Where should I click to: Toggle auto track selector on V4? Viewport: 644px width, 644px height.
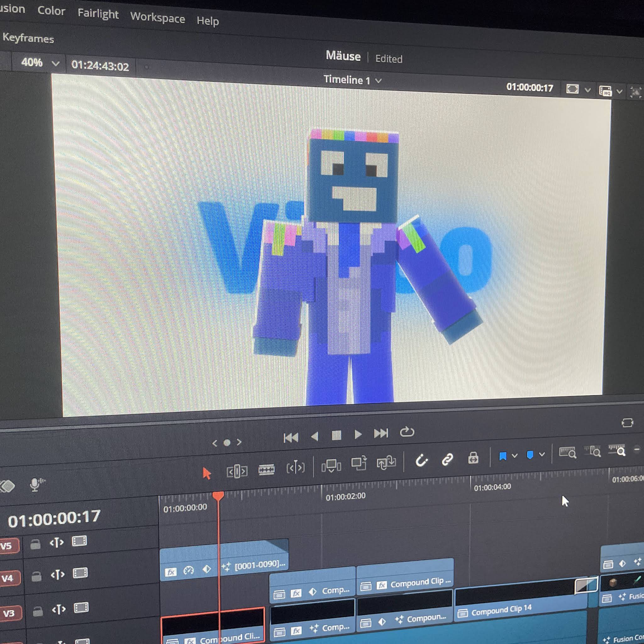(x=58, y=575)
